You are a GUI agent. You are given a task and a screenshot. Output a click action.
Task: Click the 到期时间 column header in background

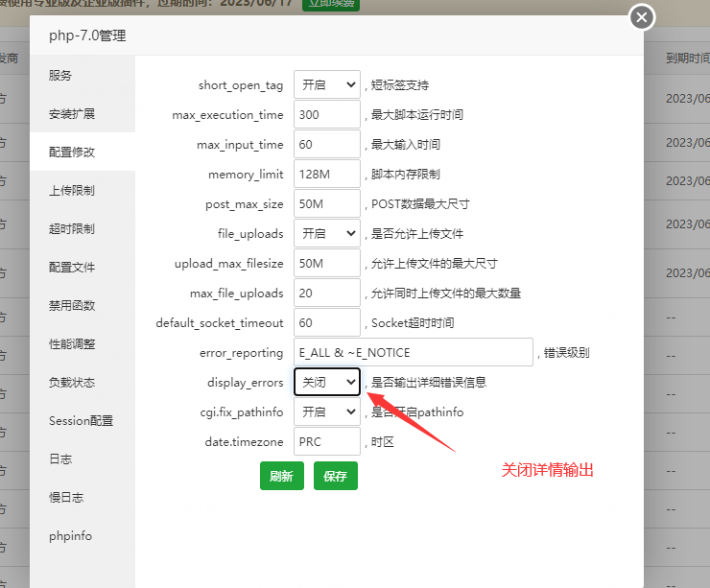coord(687,58)
